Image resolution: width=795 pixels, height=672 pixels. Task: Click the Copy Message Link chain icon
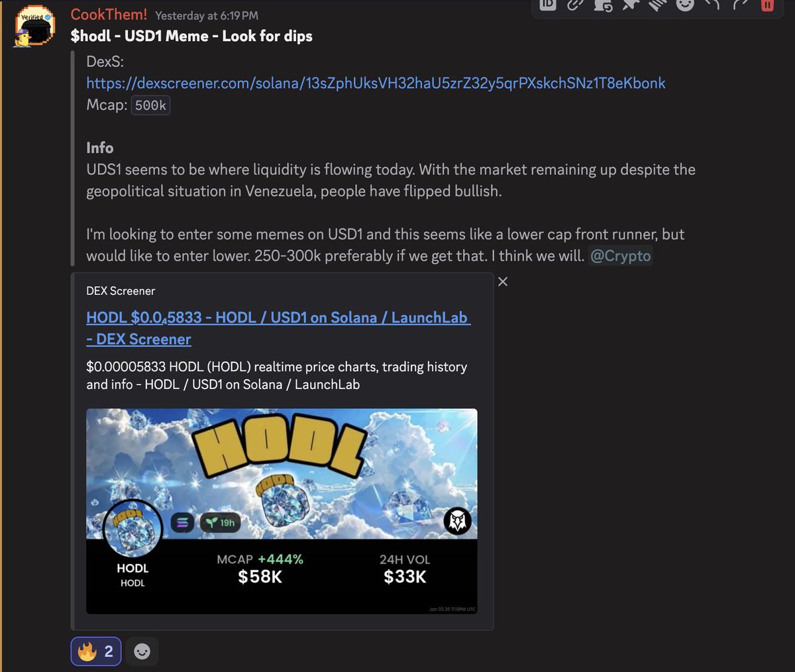(x=575, y=5)
